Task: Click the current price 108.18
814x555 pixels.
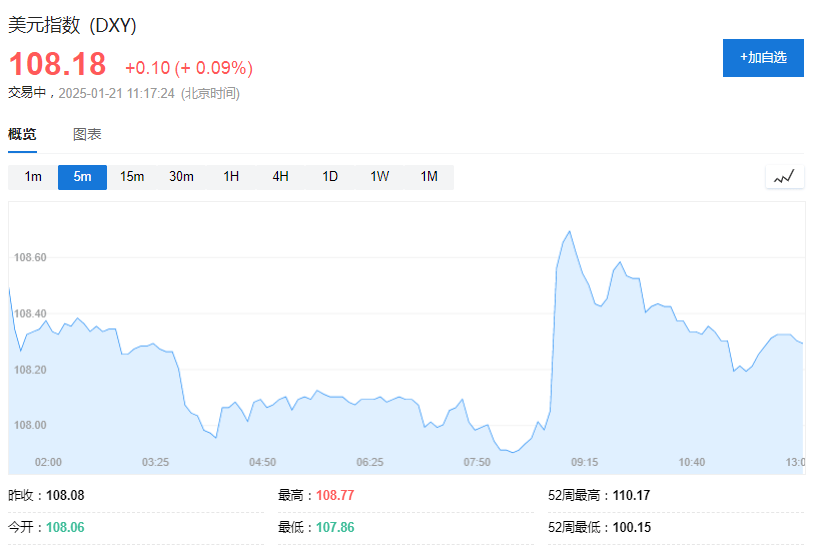Action: click(x=58, y=64)
